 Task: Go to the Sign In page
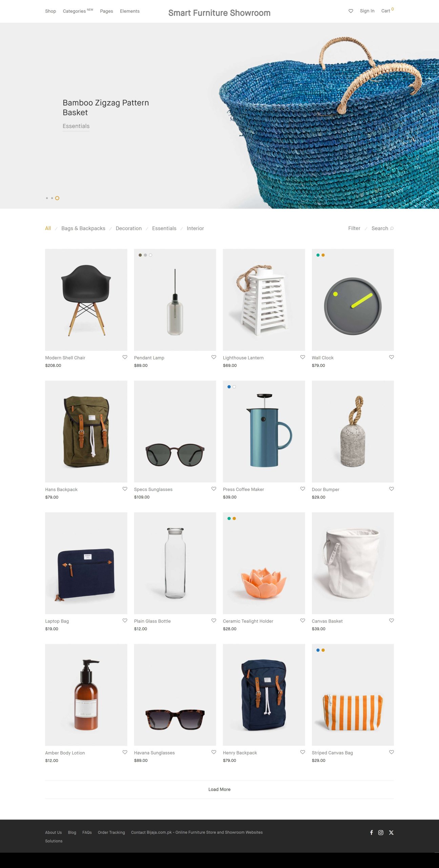367,11
